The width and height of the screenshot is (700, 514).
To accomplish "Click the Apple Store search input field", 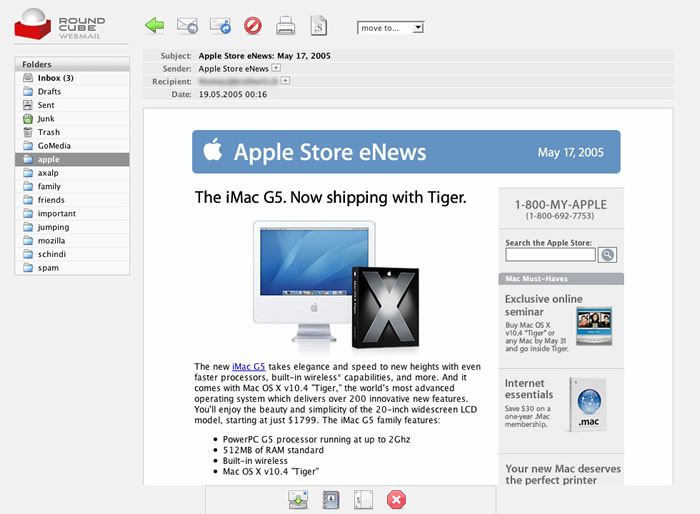I will pyautogui.click(x=550, y=255).
